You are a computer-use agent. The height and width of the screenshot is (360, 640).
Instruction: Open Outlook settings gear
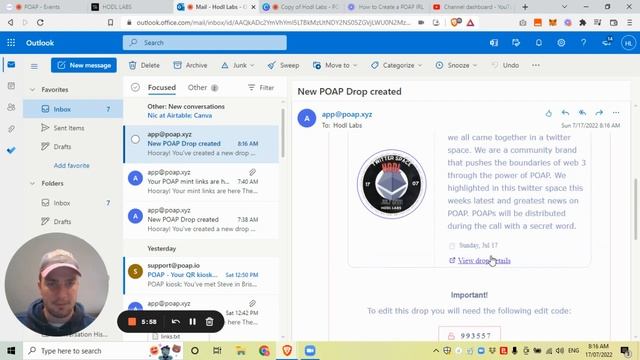point(561,42)
